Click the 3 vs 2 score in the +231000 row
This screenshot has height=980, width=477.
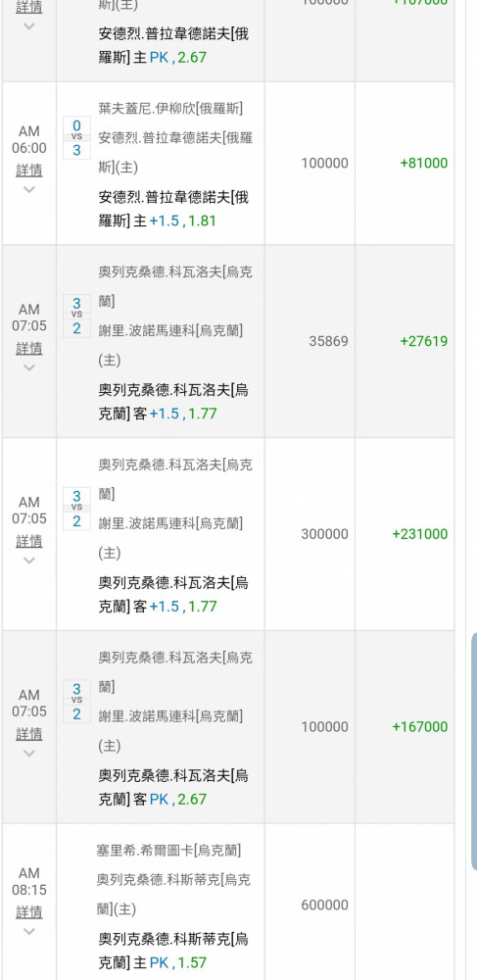(x=76, y=508)
